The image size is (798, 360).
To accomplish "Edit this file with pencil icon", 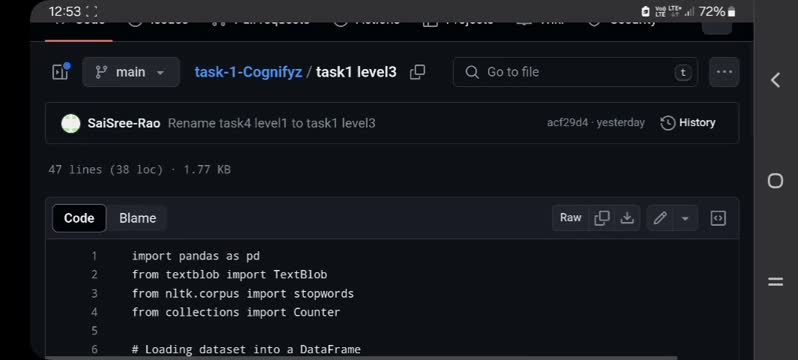I will tap(660, 218).
